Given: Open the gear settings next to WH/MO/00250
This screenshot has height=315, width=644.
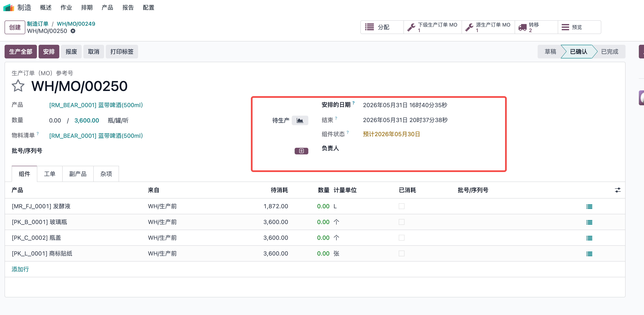Looking at the screenshot, I should click(73, 31).
